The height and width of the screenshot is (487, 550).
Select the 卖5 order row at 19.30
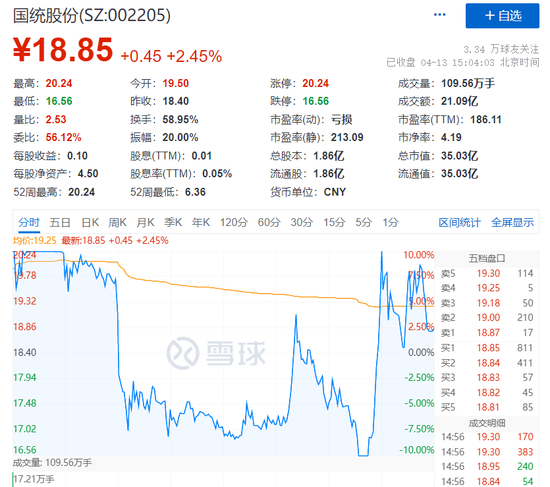[x=487, y=273]
